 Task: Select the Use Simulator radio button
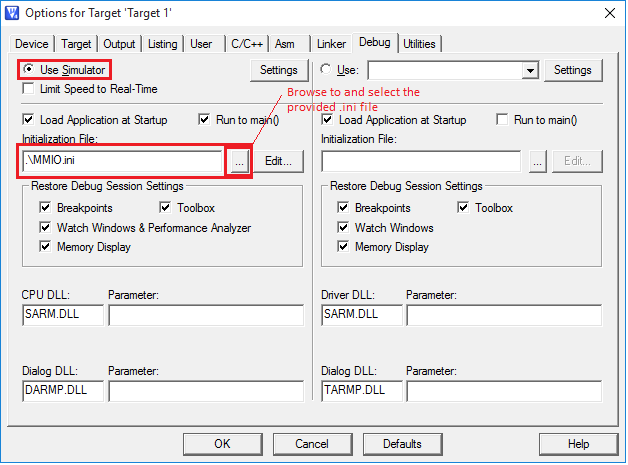coord(30,70)
